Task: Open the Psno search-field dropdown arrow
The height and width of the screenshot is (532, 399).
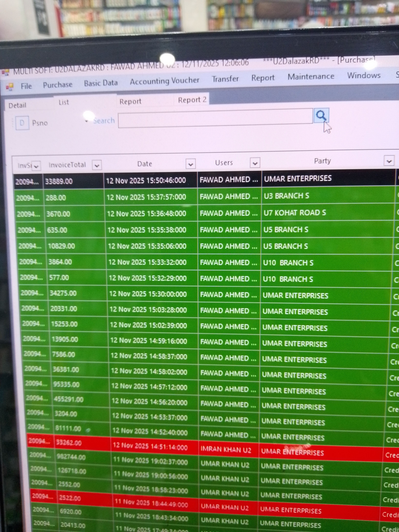Action: [86, 121]
